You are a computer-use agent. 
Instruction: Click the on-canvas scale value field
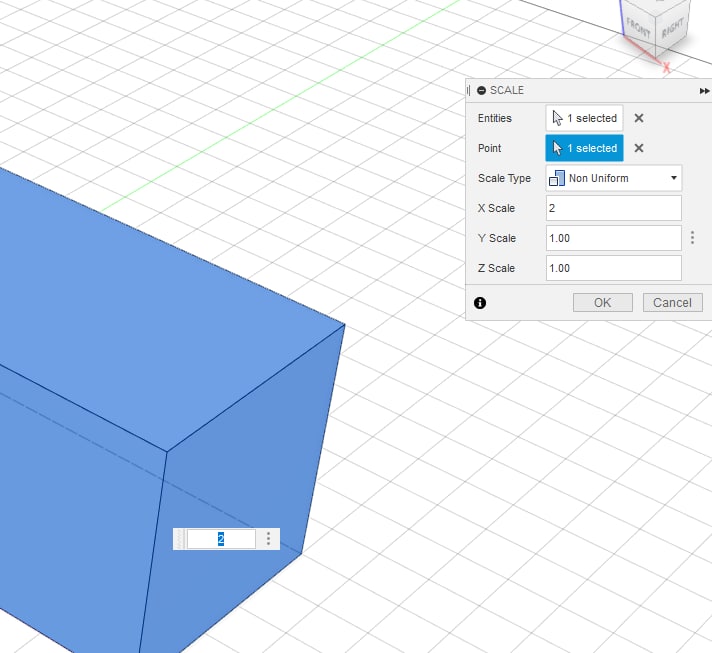pos(221,539)
